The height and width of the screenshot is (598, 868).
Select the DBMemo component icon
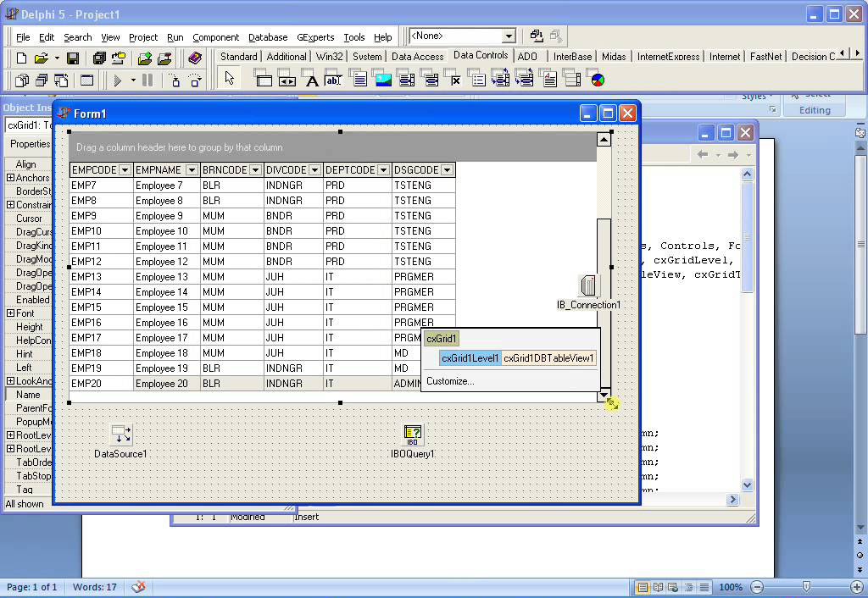click(359, 79)
